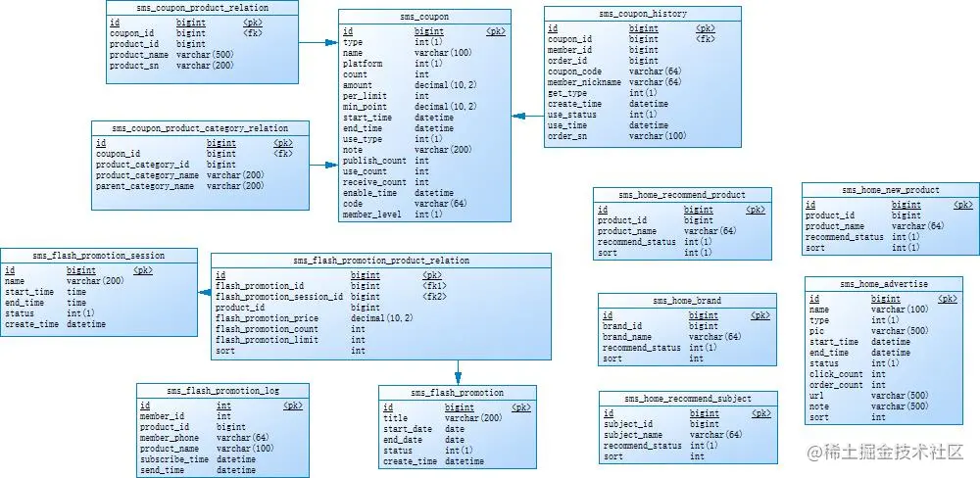Image resolution: width=980 pixels, height=478 pixels.
Task: Click the sms_coupon_history table title
Action: 643,14
